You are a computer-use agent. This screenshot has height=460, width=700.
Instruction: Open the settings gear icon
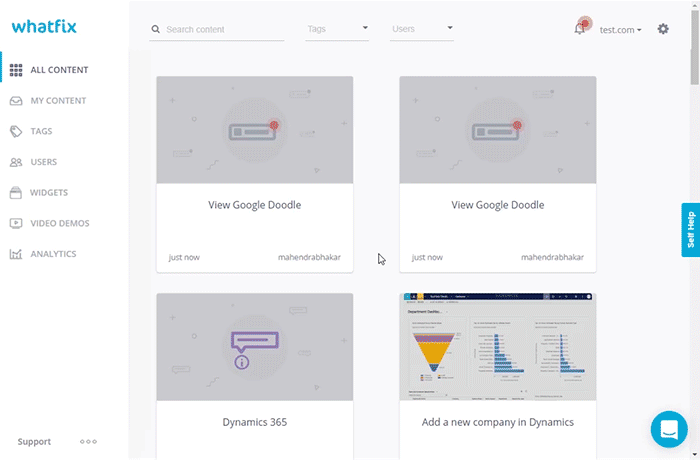[663, 29]
